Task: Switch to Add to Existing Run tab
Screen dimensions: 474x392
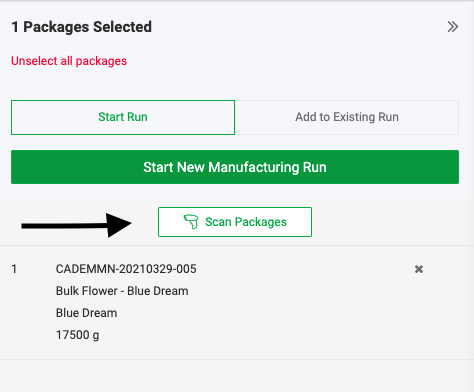Action: [x=347, y=117]
